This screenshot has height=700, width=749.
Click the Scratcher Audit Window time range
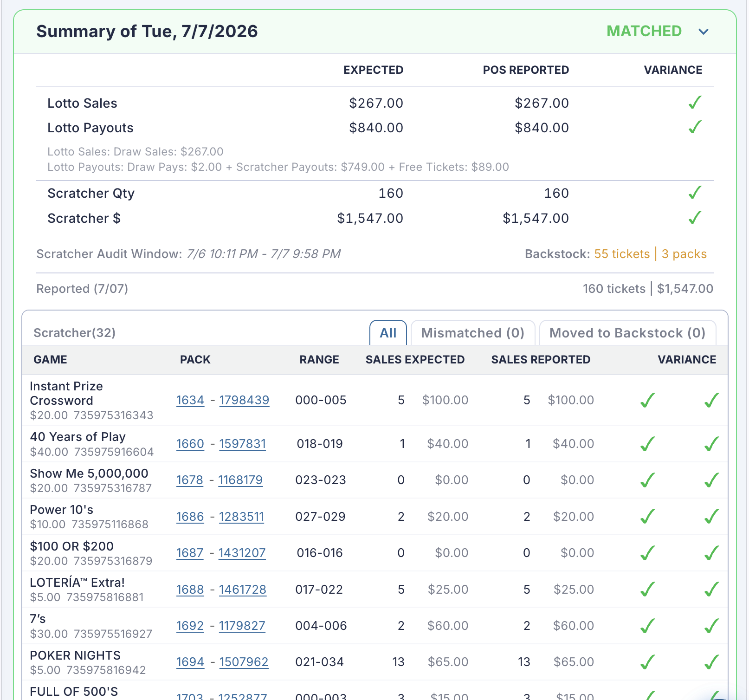pos(264,254)
